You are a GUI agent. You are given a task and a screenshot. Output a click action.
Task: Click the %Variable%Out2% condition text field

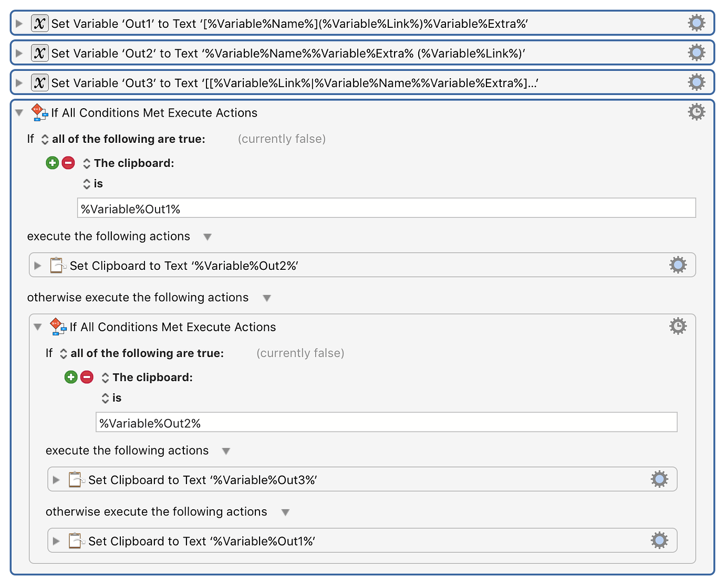pyautogui.click(x=387, y=422)
